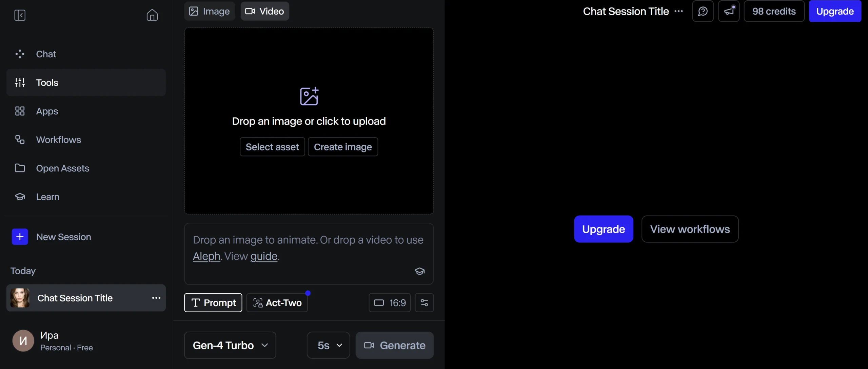Go to home icon
The height and width of the screenshot is (369, 868).
152,15
